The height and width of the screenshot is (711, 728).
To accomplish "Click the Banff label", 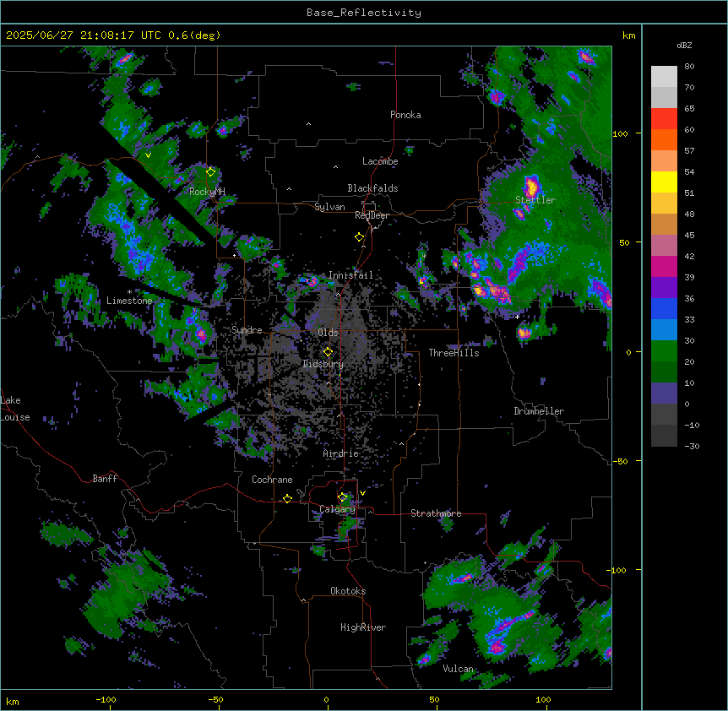I will pos(105,479).
